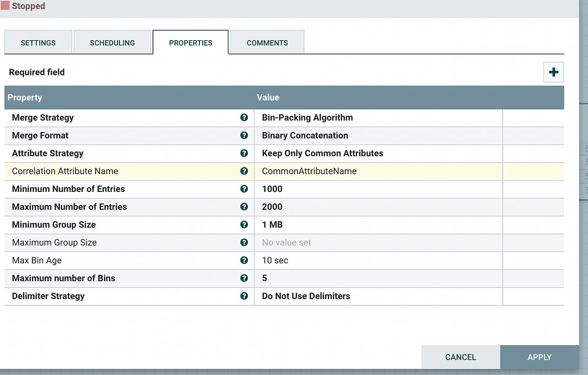The height and width of the screenshot is (375, 588).
Task: Click help icon for Delimiter Strategy
Action: click(x=244, y=296)
